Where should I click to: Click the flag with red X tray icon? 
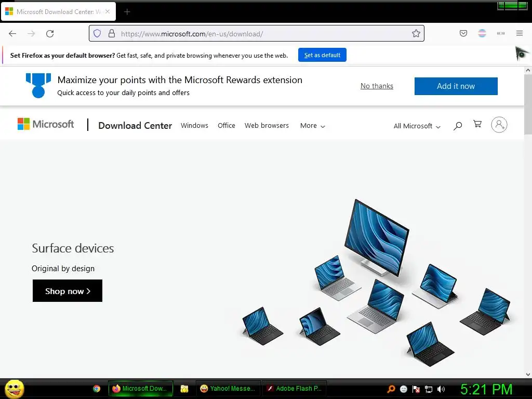point(416,389)
